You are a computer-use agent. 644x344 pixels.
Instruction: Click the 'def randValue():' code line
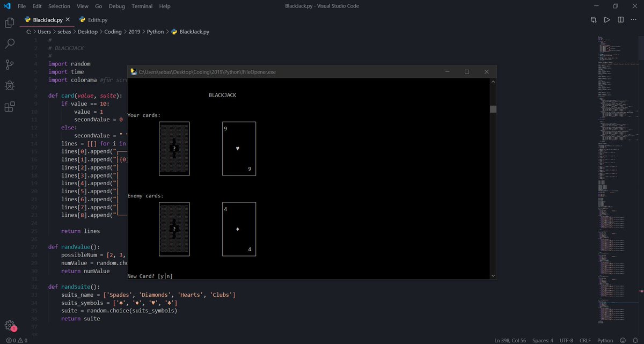[x=74, y=247]
